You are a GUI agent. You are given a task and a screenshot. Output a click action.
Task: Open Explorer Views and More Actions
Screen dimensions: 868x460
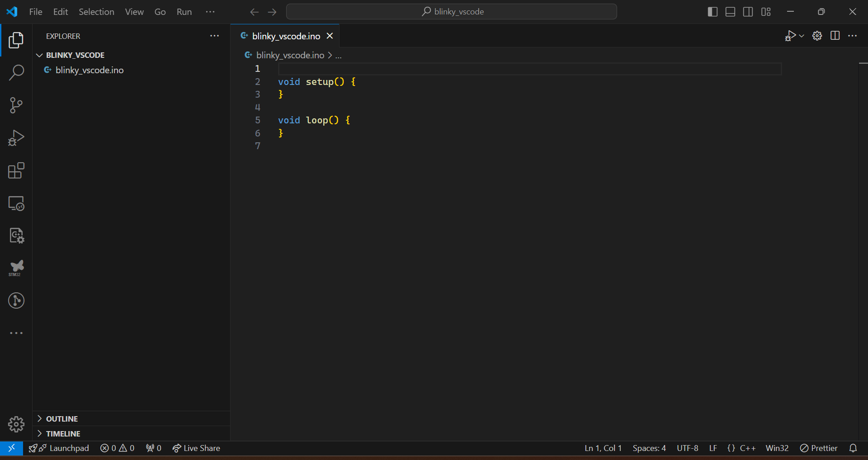click(x=214, y=36)
